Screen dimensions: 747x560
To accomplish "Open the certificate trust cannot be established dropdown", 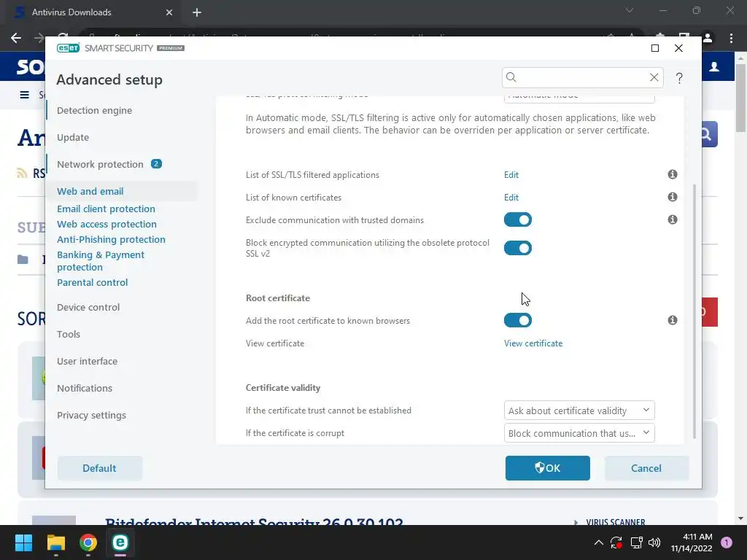I will pos(579,411).
